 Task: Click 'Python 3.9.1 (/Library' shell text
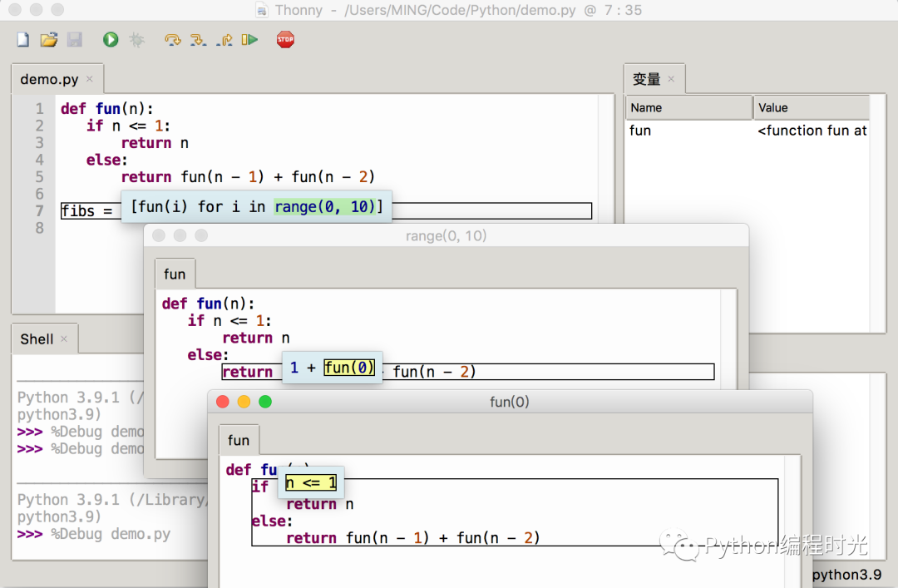(111, 500)
